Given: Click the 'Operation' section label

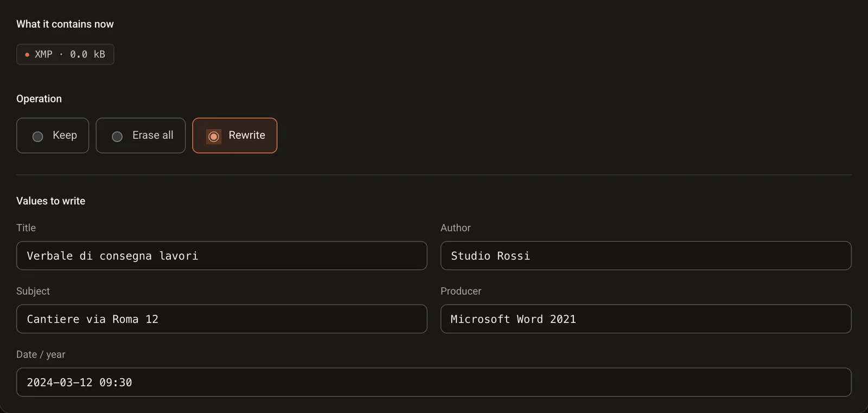Looking at the screenshot, I should click(39, 99).
